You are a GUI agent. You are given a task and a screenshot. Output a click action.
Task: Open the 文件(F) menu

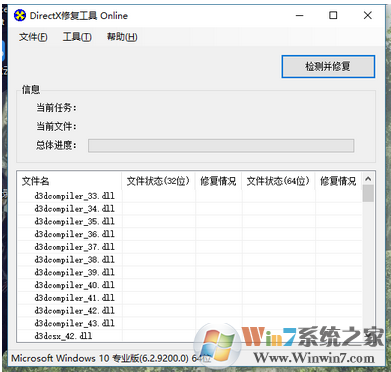click(x=33, y=37)
